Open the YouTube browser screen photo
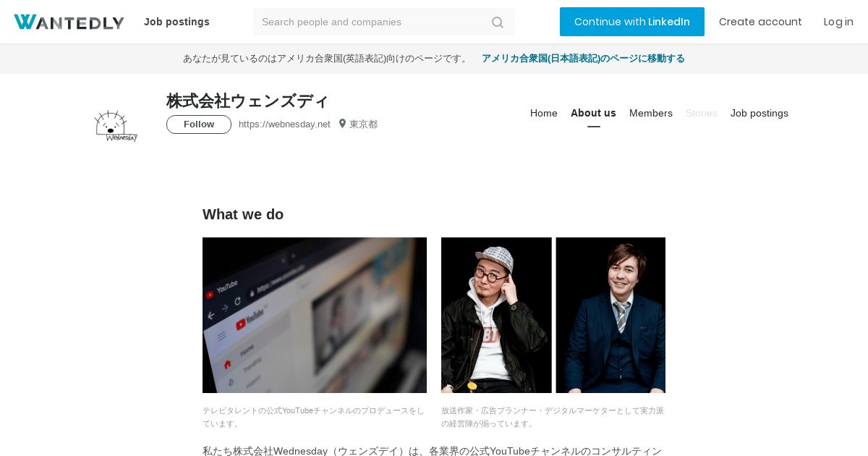This screenshot has width=868, height=456. [315, 315]
